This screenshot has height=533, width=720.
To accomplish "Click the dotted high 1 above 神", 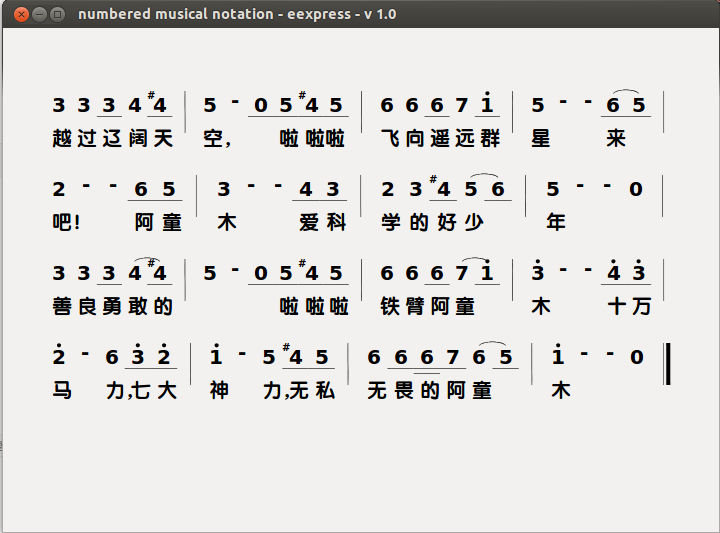I will point(216,354).
